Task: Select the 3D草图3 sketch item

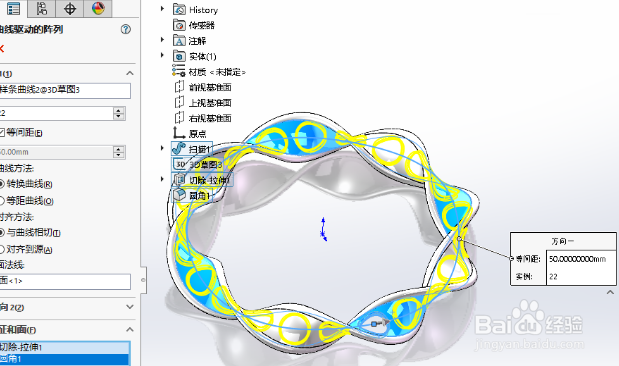Action: tap(205, 164)
